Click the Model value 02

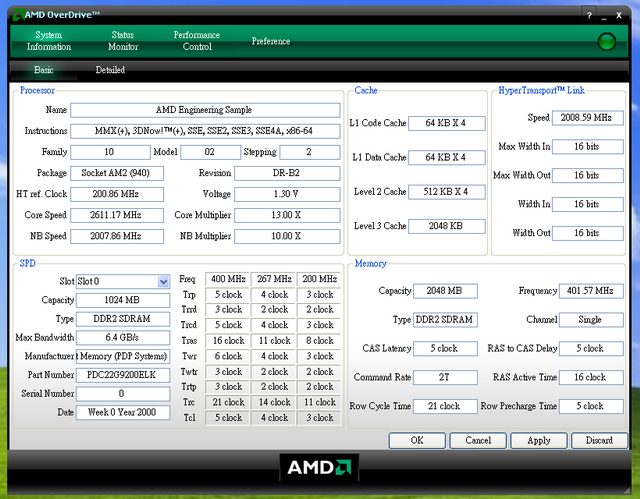tap(210, 152)
